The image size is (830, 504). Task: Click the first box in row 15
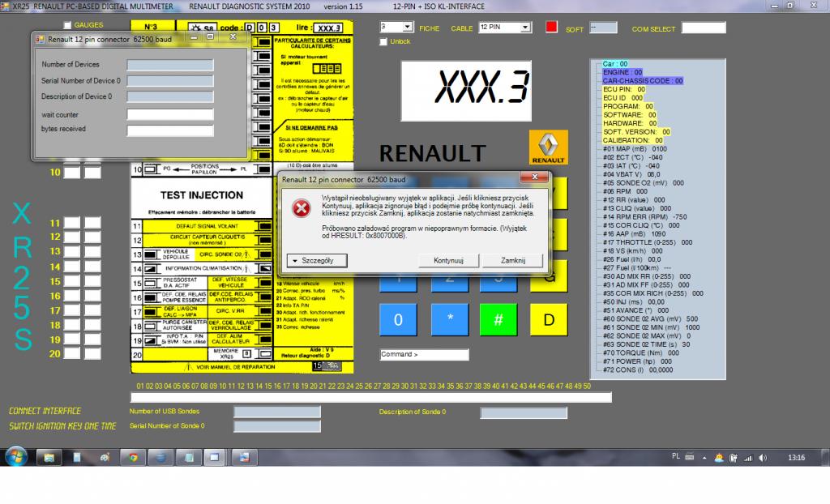71,281
